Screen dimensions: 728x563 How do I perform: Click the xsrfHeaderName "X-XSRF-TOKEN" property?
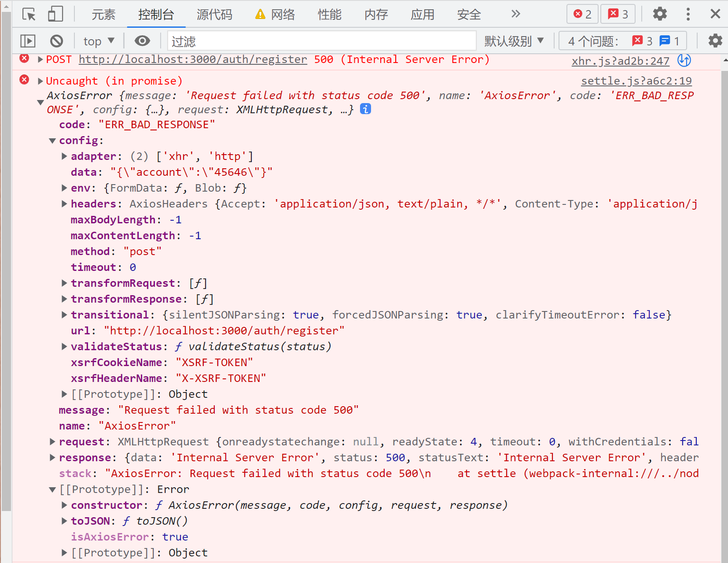[x=169, y=378]
